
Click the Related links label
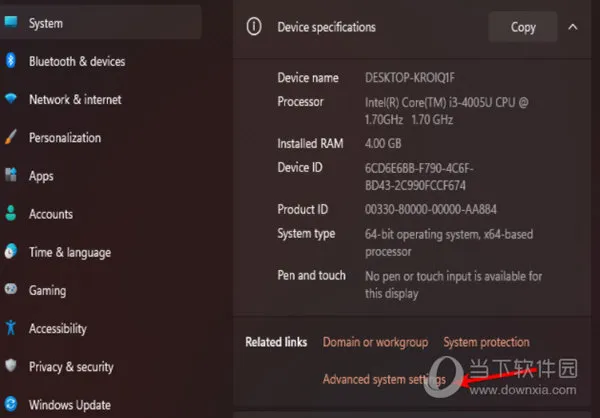pyautogui.click(x=276, y=342)
